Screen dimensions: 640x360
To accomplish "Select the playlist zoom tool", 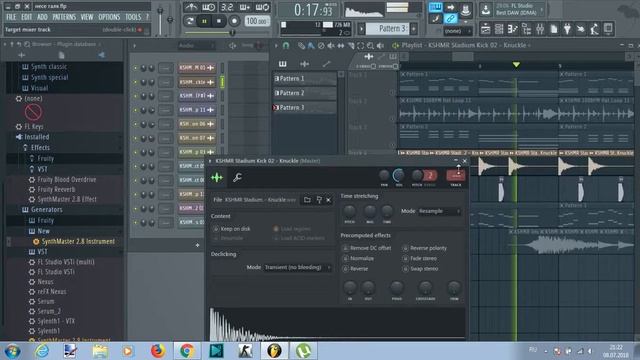I will coord(370,46).
